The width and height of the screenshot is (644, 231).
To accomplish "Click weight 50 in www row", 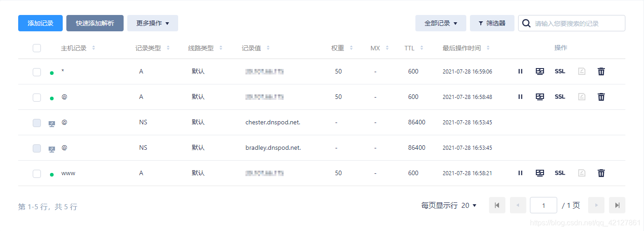I will (x=338, y=173).
